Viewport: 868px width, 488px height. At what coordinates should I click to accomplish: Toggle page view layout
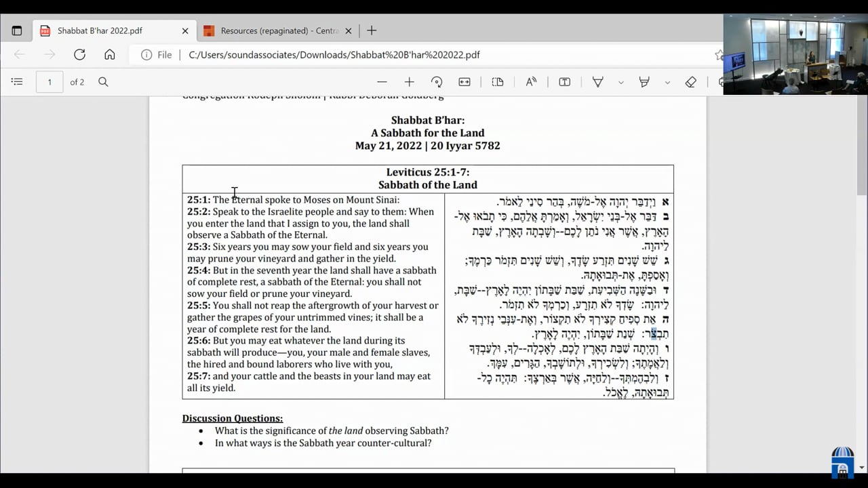click(498, 82)
